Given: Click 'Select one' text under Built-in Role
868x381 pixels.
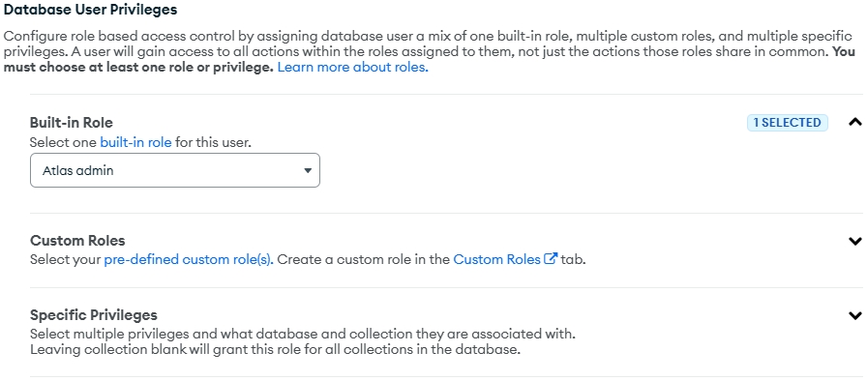Looking at the screenshot, I should coord(64,142).
